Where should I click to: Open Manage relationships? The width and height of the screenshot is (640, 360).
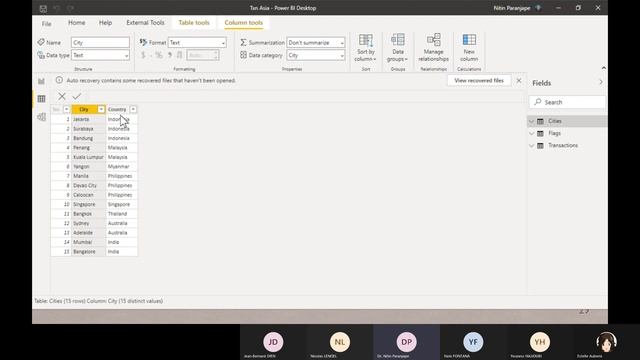[433, 48]
